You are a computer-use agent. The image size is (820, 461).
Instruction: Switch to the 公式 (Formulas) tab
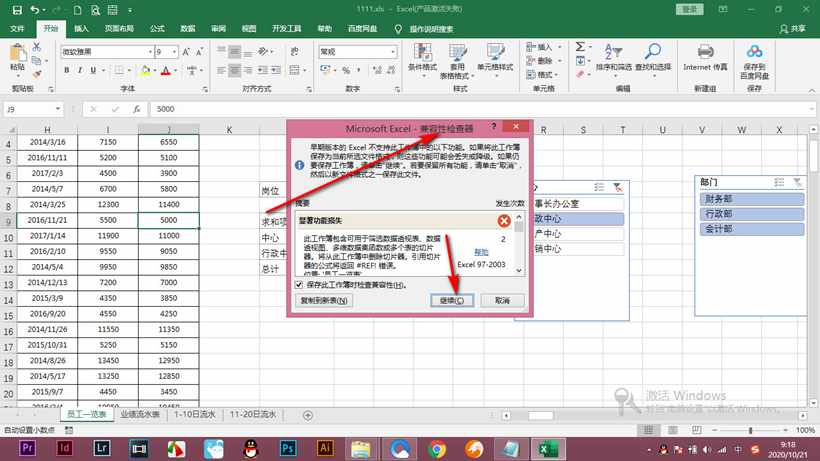click(x=157, y=29)
